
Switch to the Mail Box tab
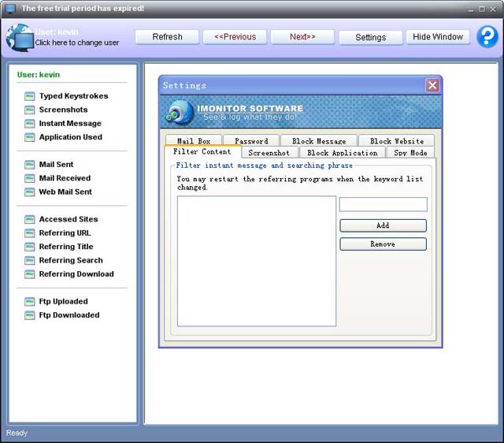point(194,141)
